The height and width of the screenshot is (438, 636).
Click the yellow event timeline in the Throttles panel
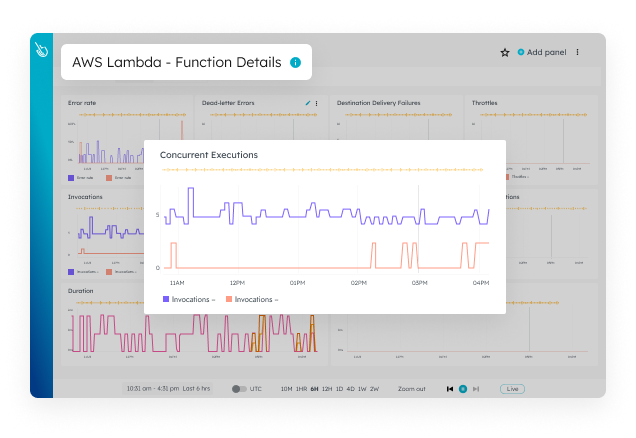click(x=533, y=115)
